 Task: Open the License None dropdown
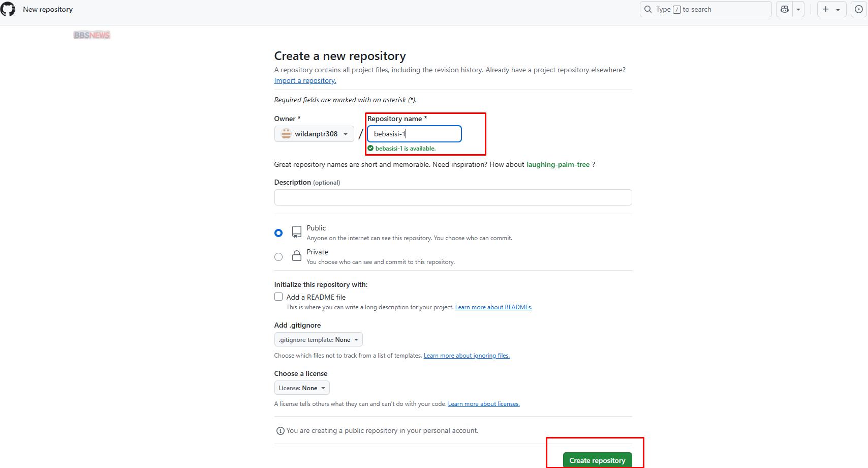click(x=302, y=388)
